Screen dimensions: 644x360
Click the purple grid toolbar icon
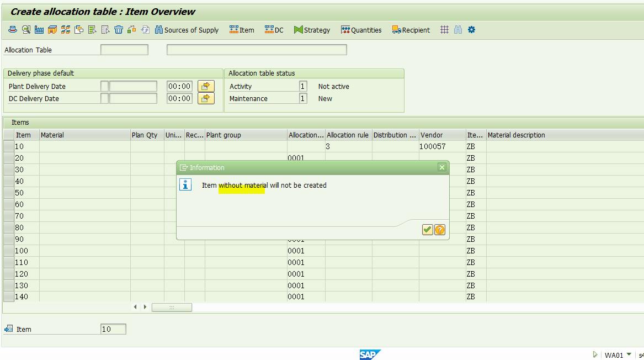point(444,30)
